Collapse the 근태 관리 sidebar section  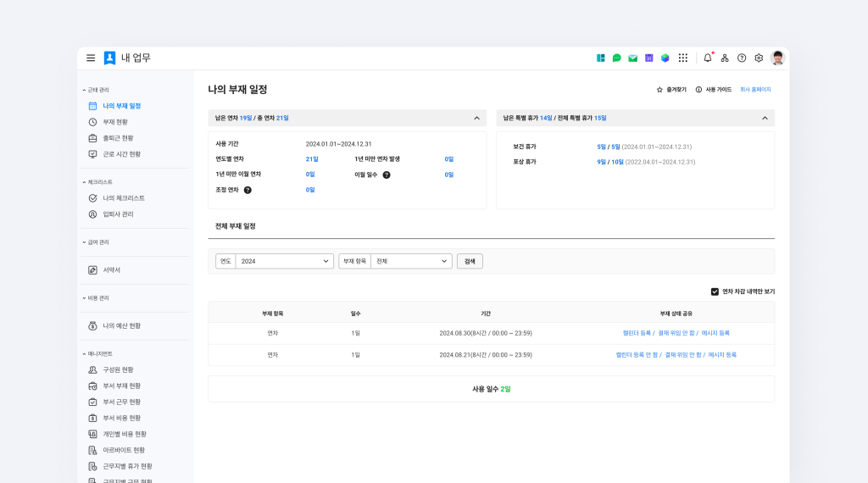tap(96, 90)
